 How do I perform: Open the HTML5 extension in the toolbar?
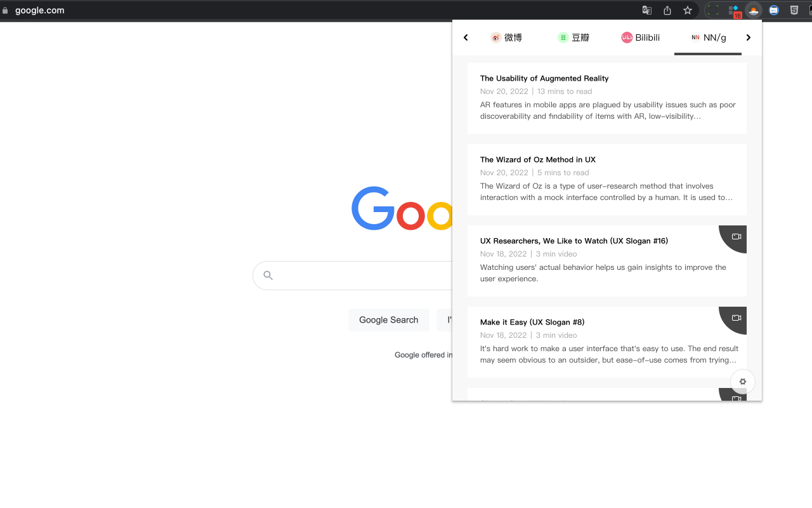click(794, 10)
